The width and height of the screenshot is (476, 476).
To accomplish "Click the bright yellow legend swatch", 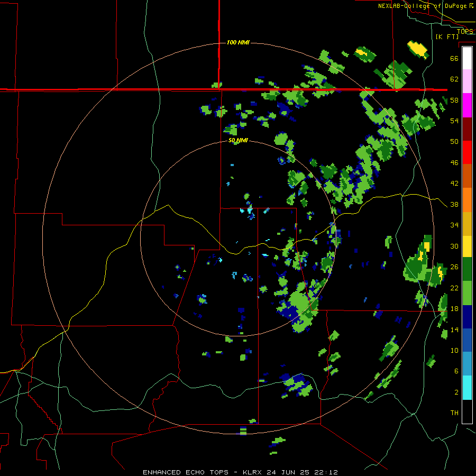I will [x=467, y=246].
